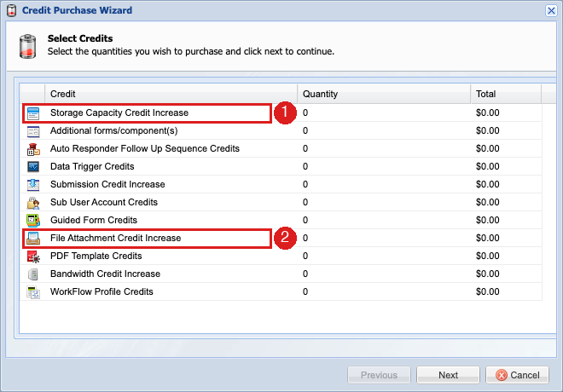The image size is (563, 392).
Task: Click the Storage Capacity Credit Increase icon
Action: (x=33, y=113)
